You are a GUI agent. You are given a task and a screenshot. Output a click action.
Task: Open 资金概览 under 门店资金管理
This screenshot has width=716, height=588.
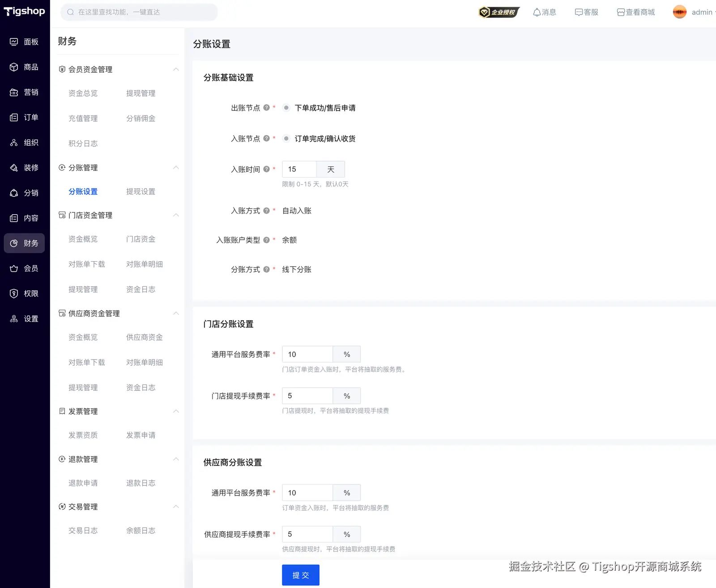click(83, 239)
